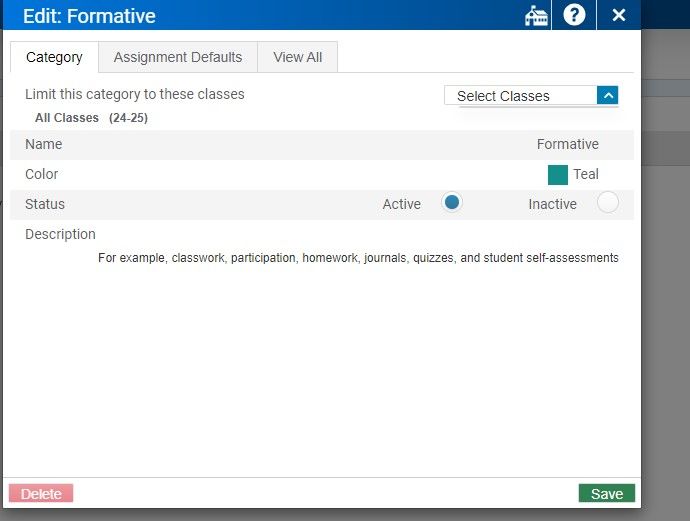Click the Active status label text
690x521 pixels.
click(x=401, y=204)
